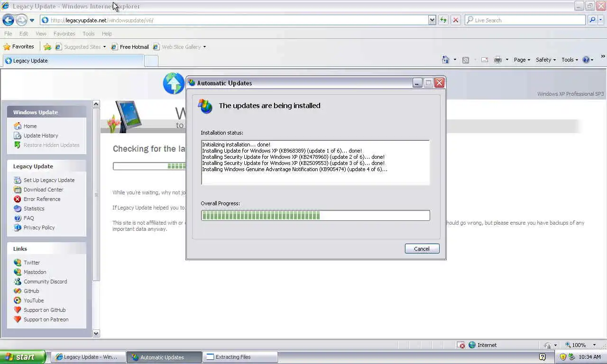Click Restore Hidden Updates link

[x=51, y=145]
